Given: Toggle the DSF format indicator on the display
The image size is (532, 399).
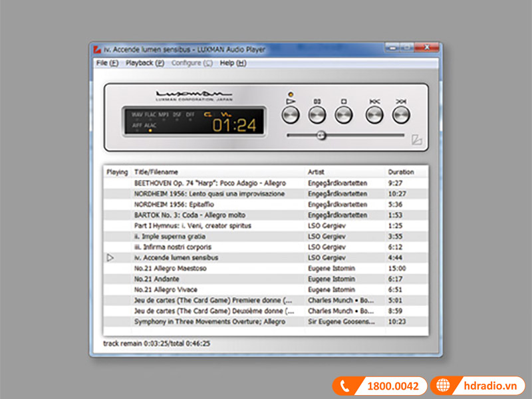Looking at the screenshot, I should tap(176, 114).
